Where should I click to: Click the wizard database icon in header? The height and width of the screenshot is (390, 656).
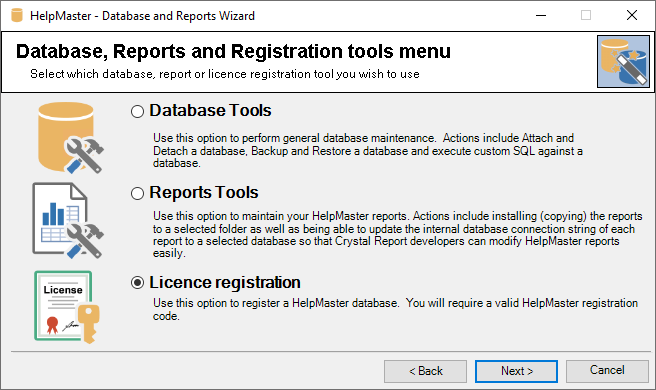pos(623,62)
